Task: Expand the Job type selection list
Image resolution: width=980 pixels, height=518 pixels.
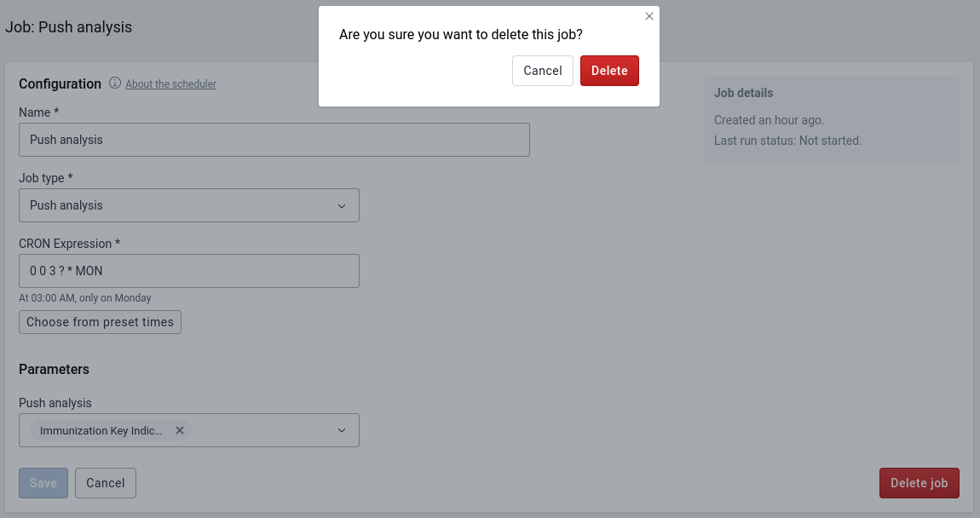Action: [189, 205]
